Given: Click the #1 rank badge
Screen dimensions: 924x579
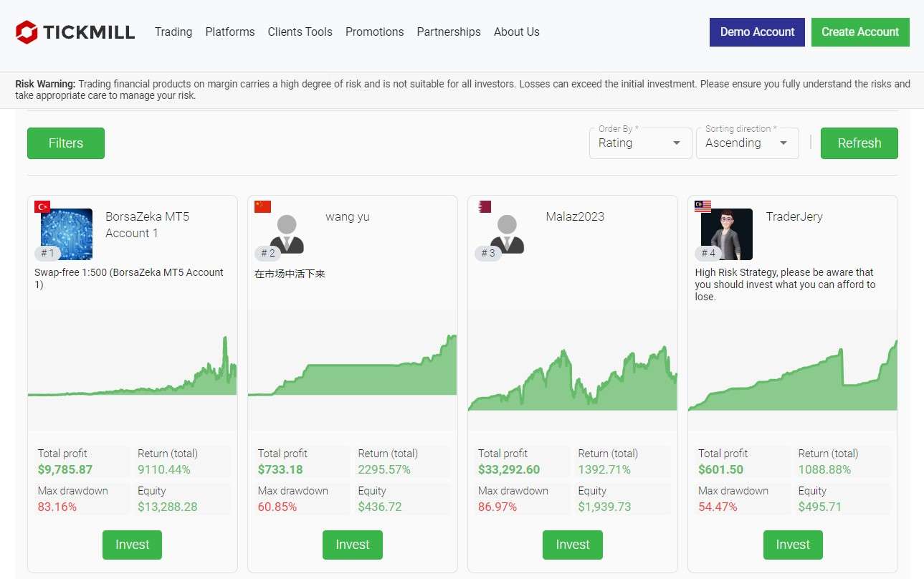Looking at the screenshot, I should pos(47,253).
